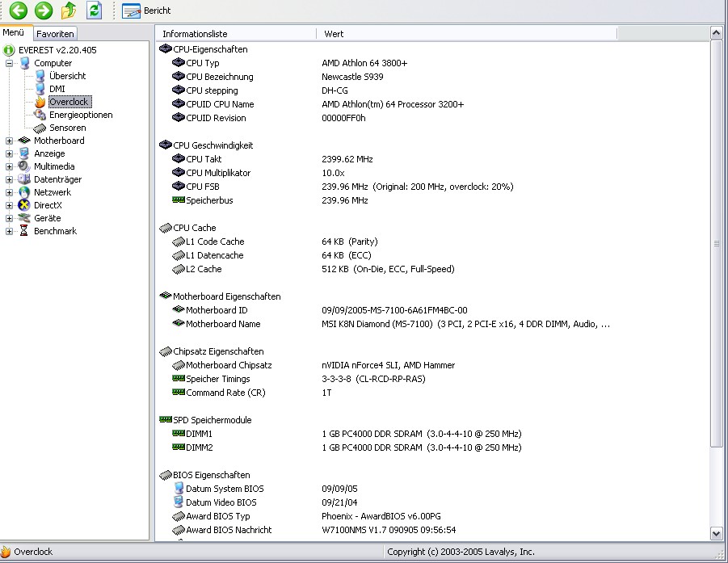
Task: Select DMI entry in the tree
Action: click(57, 89)
